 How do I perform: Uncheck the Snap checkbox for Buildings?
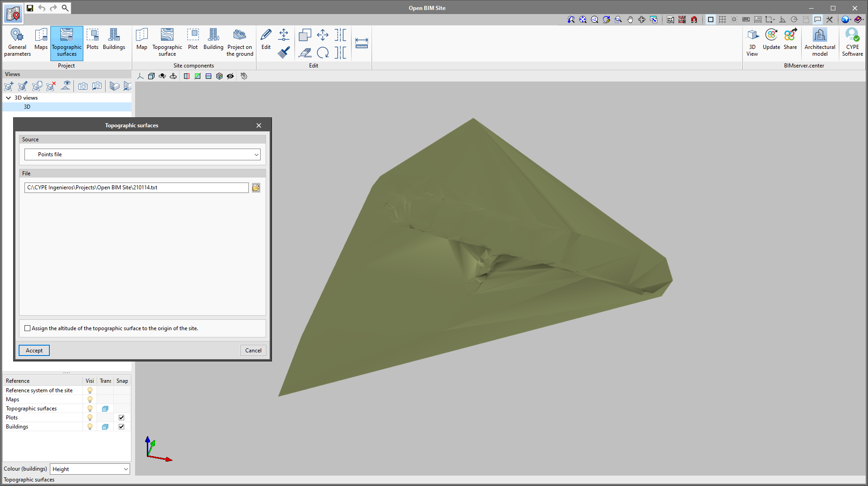121,427
